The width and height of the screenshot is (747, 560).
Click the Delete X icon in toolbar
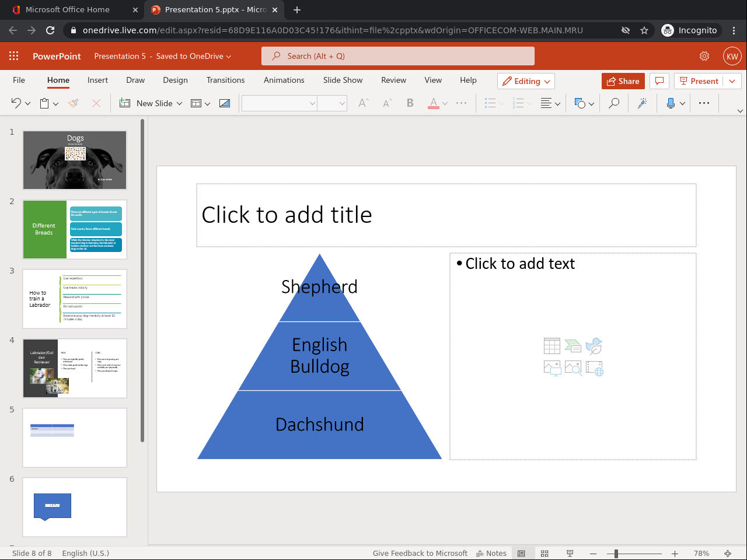pyautogui.click(x=96, y=103)
